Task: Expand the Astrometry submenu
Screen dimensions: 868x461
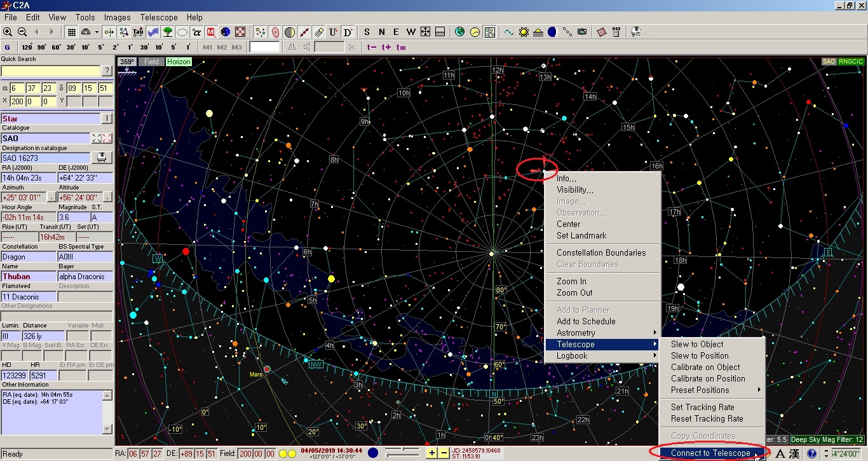Action: 603,333
